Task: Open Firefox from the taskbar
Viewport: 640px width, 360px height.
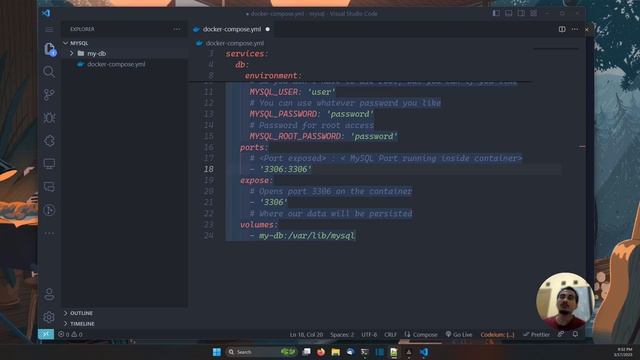Action: pyautogui.click(x=321, y=352)
